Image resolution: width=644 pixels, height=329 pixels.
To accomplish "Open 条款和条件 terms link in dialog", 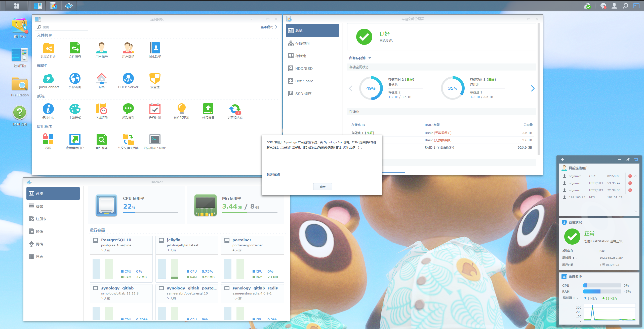I will 273,175.
